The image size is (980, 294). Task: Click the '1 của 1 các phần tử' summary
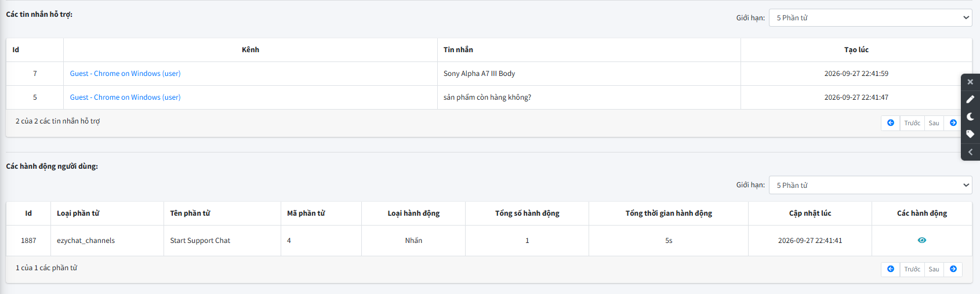tap(46, 268)
